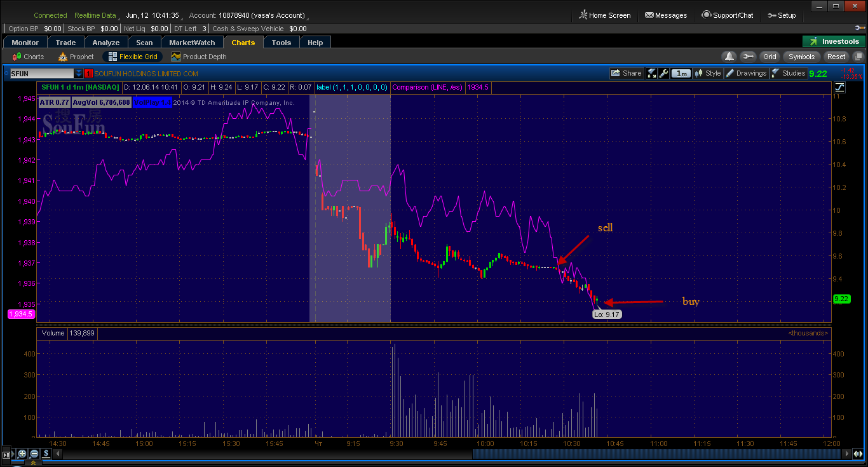868x467 pixels.
Task: Click the SOUFUN HOLDINGS LIMITED COM name
Action: click(x=146, y=74)
